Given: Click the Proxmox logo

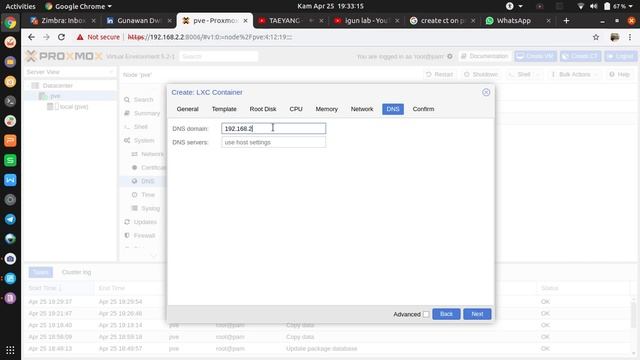Looking at the screenshot, I should tap(64, 56).
